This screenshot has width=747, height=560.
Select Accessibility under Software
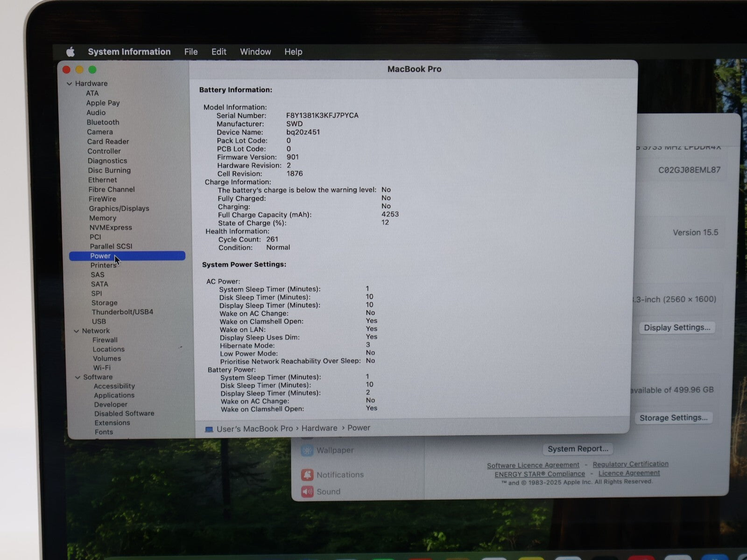click(114, 386)
